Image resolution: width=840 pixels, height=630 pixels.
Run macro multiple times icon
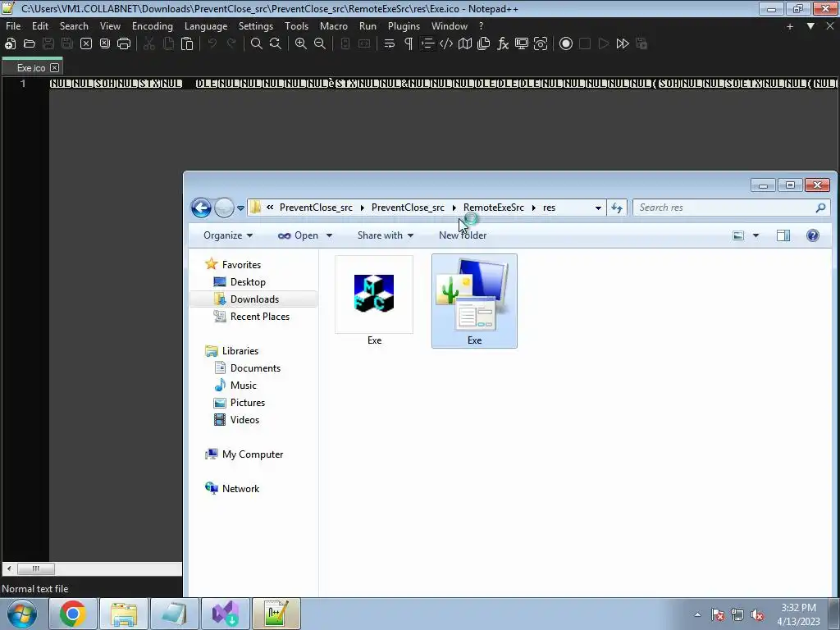click(623, 44)
